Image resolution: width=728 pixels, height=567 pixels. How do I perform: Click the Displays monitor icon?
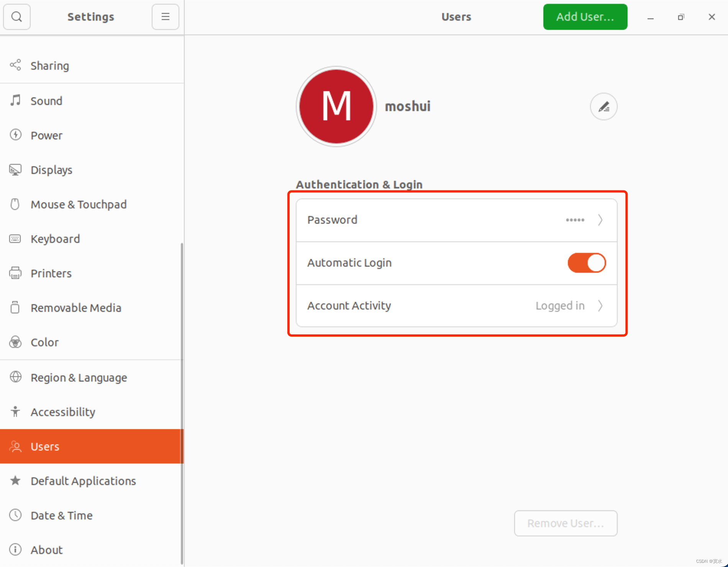[15, 169]
